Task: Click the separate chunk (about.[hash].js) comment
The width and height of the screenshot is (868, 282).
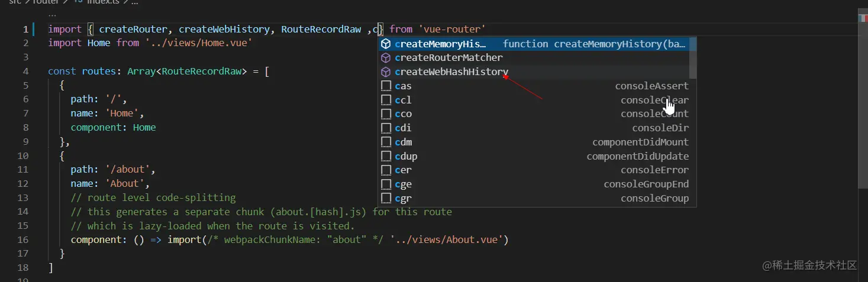Action: 261,212
